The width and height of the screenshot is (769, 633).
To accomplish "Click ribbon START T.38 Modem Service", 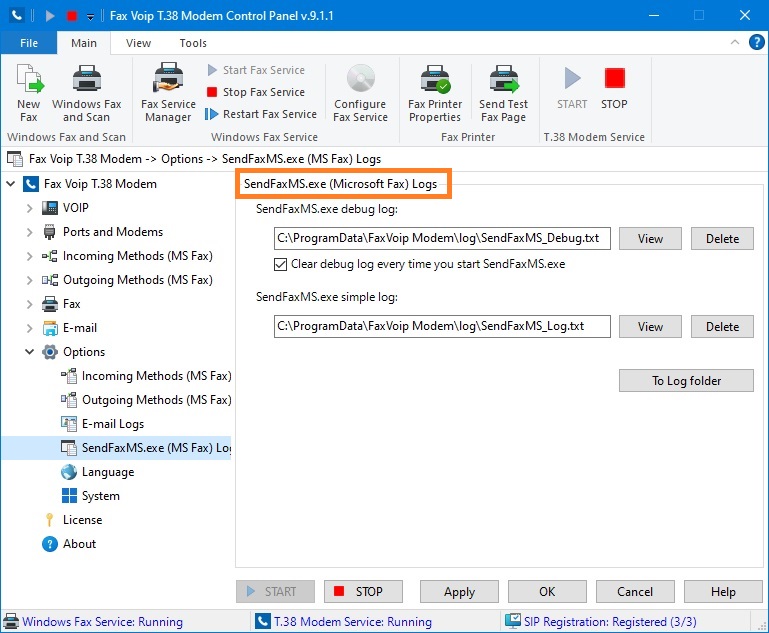I will 572,89.
